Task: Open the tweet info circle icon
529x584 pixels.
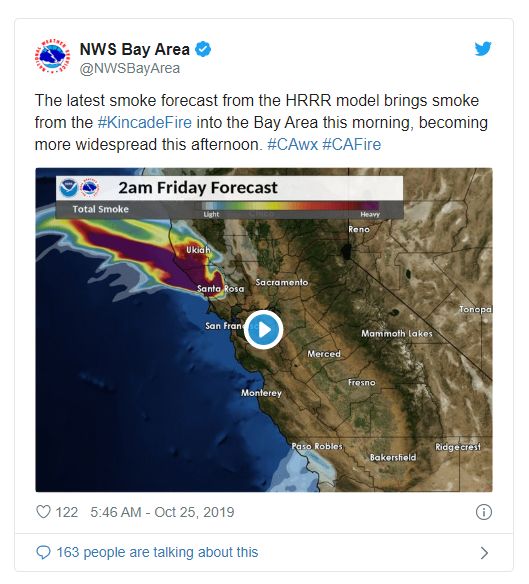Action: pos(484,512)
